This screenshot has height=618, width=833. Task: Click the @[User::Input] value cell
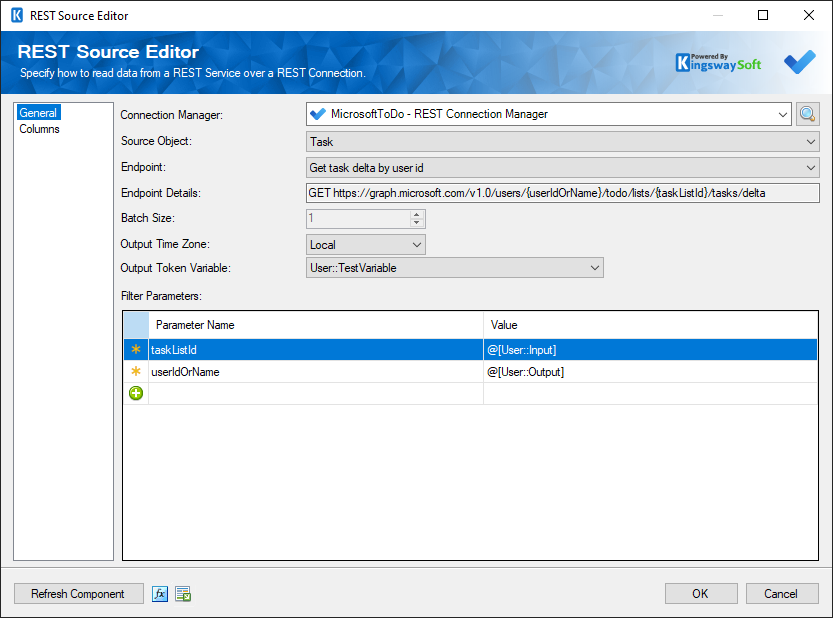tap(650, 350)
